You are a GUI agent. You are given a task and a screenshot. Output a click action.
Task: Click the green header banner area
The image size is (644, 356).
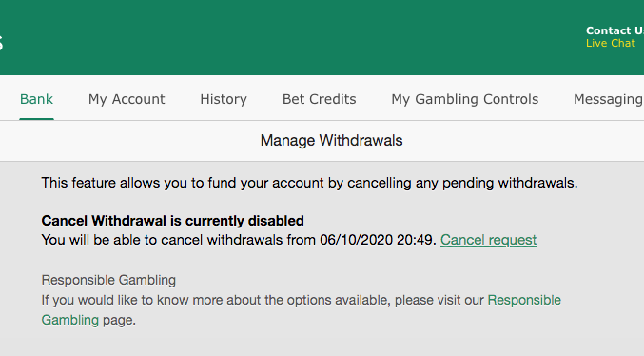tap(322, 37)
